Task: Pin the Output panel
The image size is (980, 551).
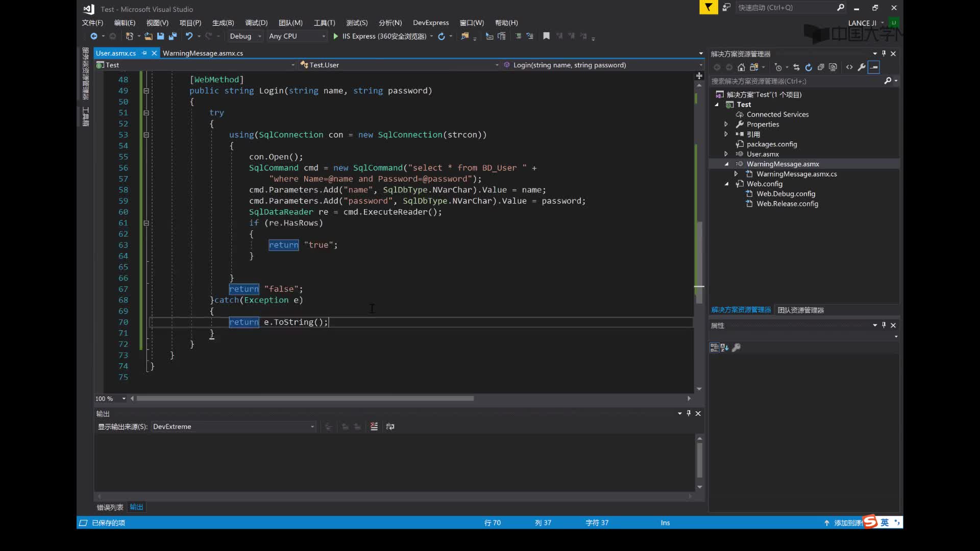Action: tap(689, 413)
